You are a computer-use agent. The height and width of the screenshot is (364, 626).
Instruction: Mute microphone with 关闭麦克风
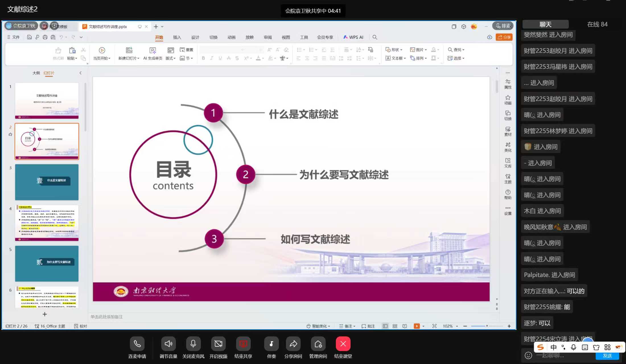(193, 344)
